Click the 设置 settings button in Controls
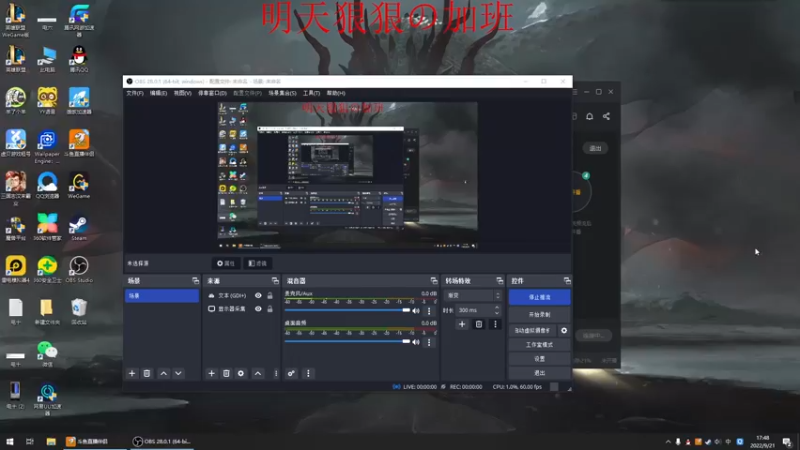 click(539, 359)
